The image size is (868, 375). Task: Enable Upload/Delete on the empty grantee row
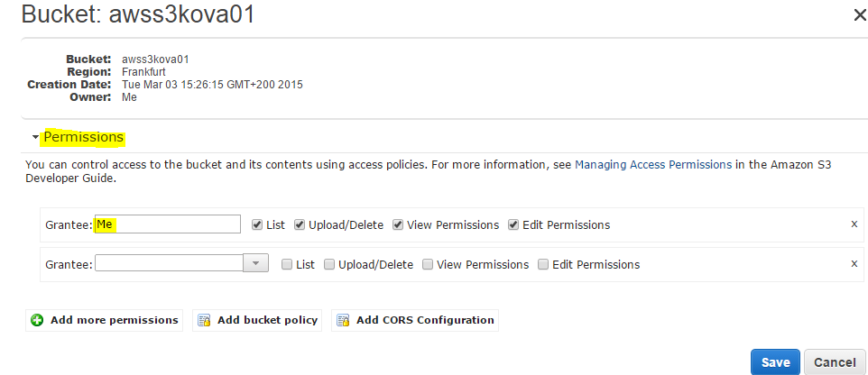[329, 264]
